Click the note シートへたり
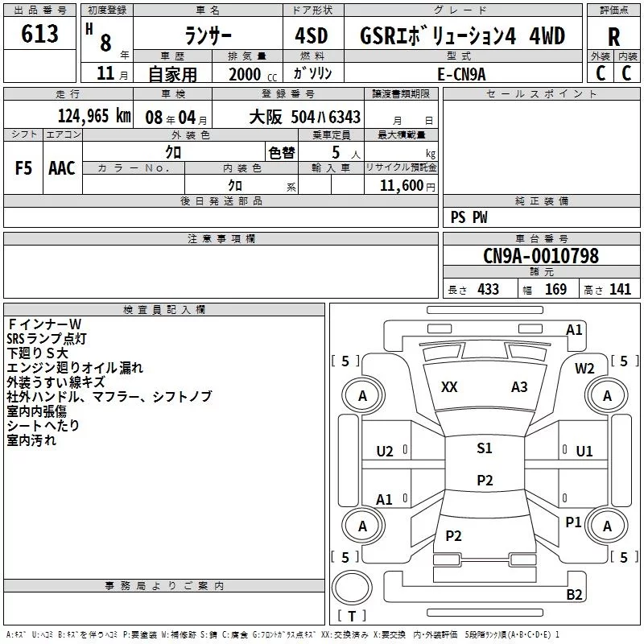Image resolution: width=644 pixels, height=644 pixels. 43,426
